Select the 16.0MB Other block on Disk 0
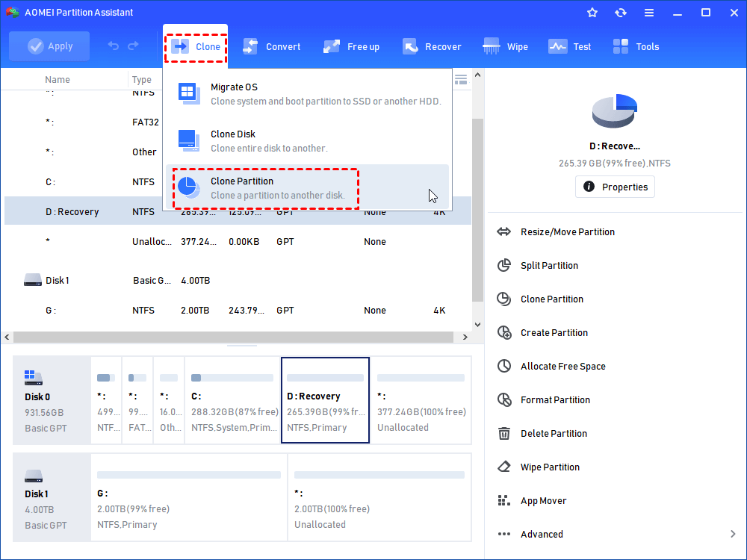The width and height of the screenshot is (747, 560). coord(169,400)
